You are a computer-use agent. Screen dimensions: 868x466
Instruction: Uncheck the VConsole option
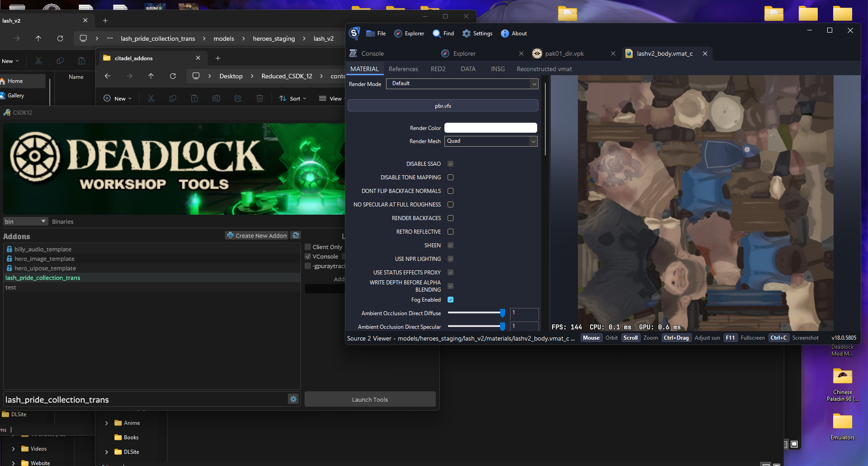tap(308, 256)
